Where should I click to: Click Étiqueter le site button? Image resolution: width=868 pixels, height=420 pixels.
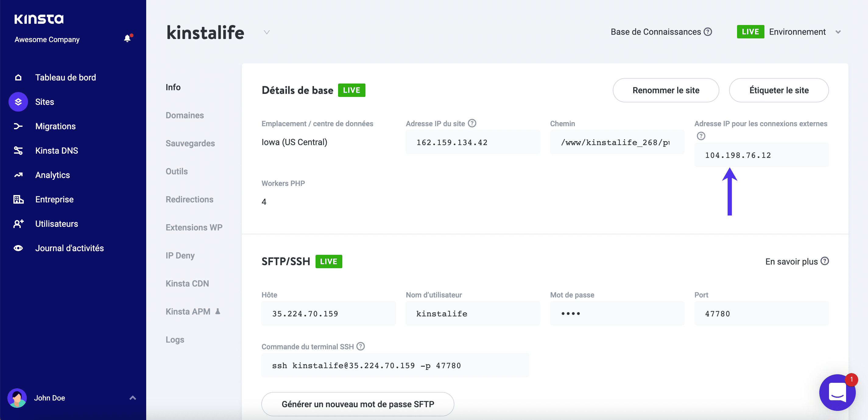(x=779, y=90)
